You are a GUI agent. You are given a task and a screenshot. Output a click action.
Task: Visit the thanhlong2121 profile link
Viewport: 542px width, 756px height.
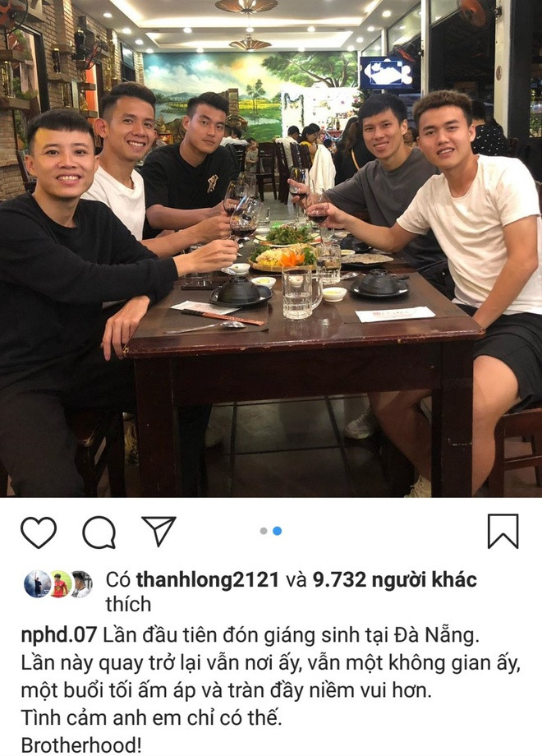(208, 579)
